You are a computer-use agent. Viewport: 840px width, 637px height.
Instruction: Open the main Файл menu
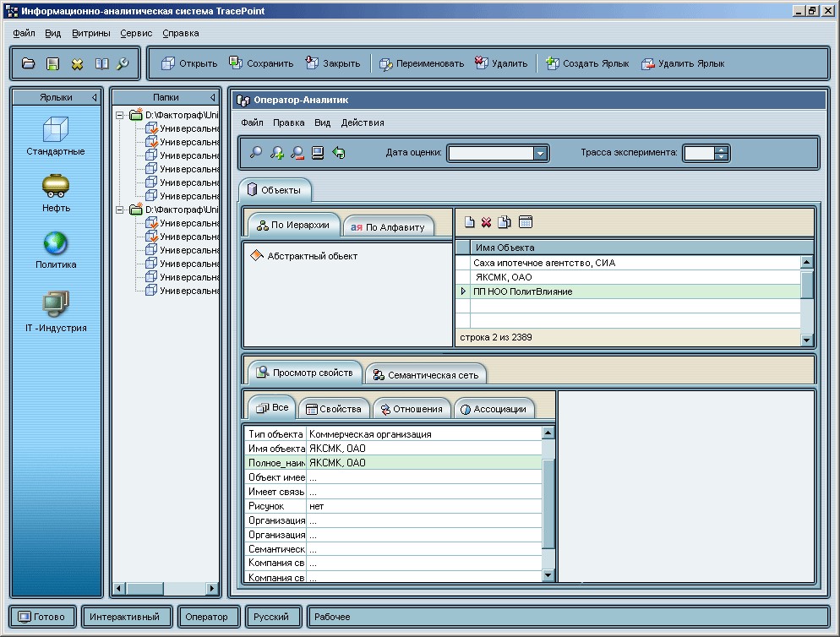(x=25, y=33)
